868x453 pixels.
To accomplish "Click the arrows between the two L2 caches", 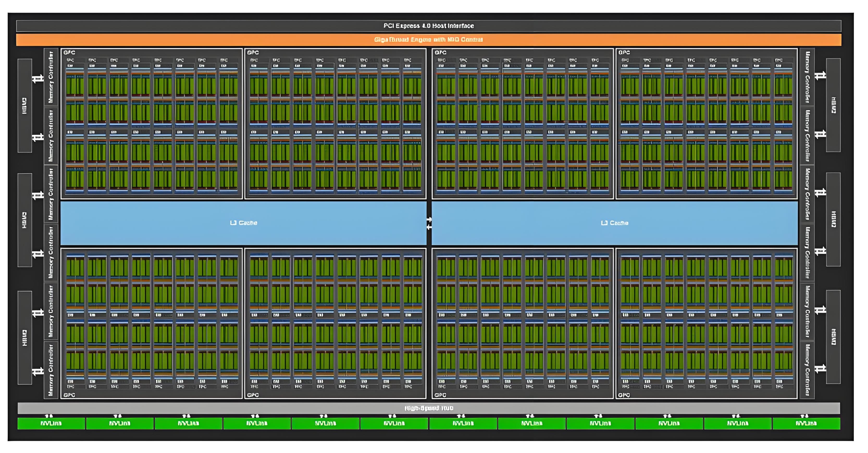I will tap(429, 223).
